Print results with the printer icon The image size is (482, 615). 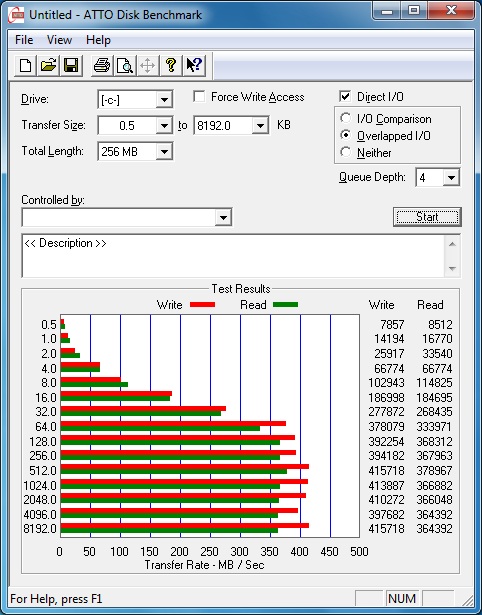(102, 65)
